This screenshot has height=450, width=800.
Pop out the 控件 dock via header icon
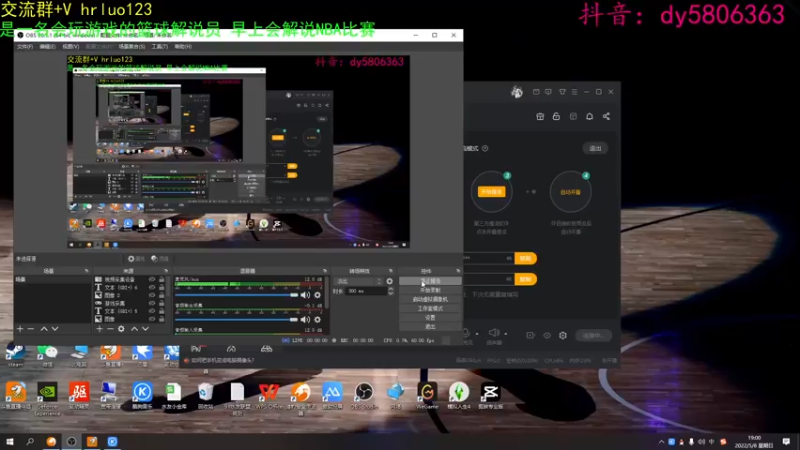pos(458,271)
